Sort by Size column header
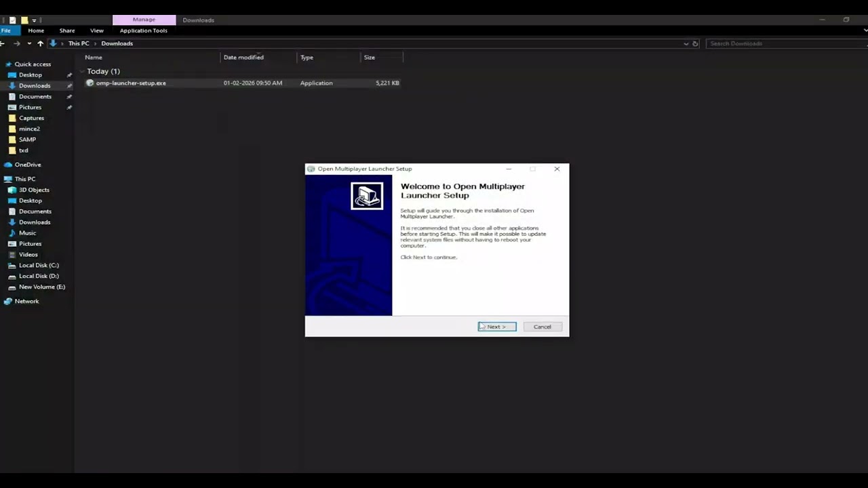Viewport: 868px width, 488px height. [x=369, y=58]
